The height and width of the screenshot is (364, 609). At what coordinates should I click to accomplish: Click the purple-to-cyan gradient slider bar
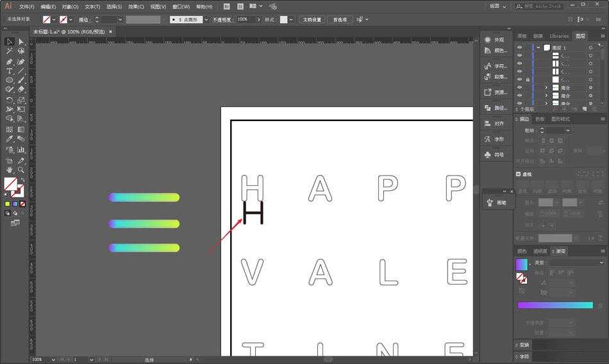click(555, 305)
